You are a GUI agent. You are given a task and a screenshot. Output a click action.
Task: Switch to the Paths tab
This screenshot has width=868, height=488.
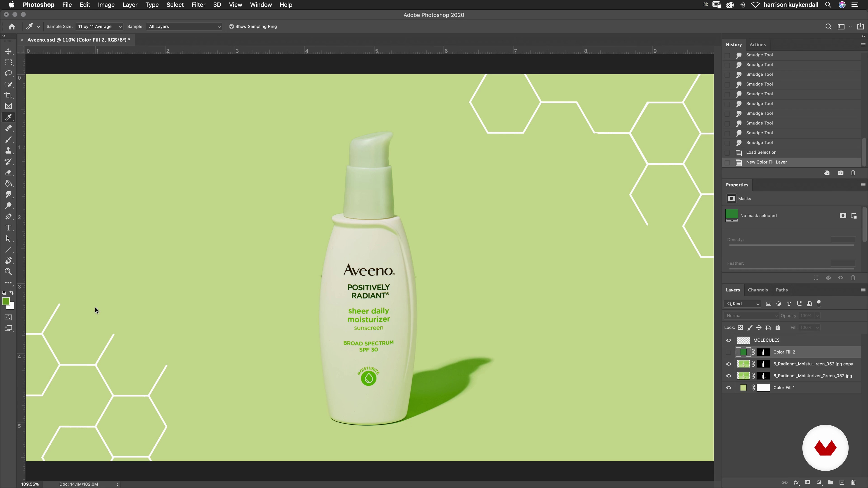782,290
